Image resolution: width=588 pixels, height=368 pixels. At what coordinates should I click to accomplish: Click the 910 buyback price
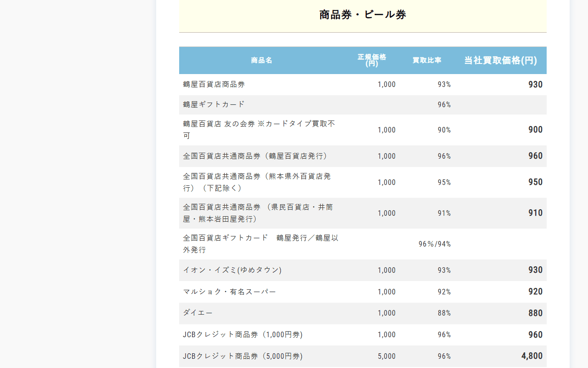click(x=535, y=213)
